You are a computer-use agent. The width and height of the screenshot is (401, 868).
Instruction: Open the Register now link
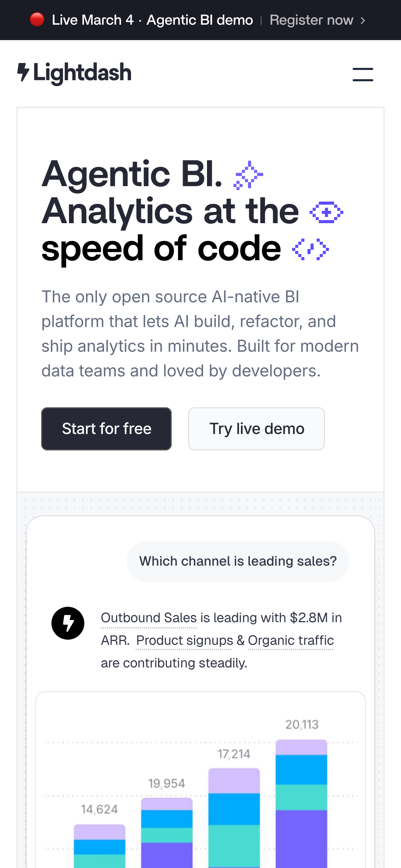(311, 20)
